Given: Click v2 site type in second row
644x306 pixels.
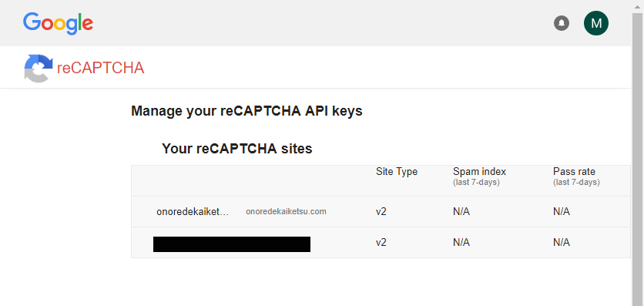Looking at the screenshot, I should pos(381,243).
